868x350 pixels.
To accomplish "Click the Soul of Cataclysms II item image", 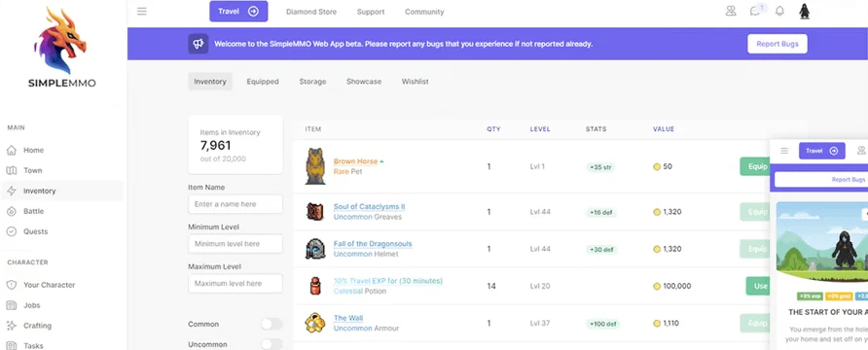I will (x=315, y=212).
